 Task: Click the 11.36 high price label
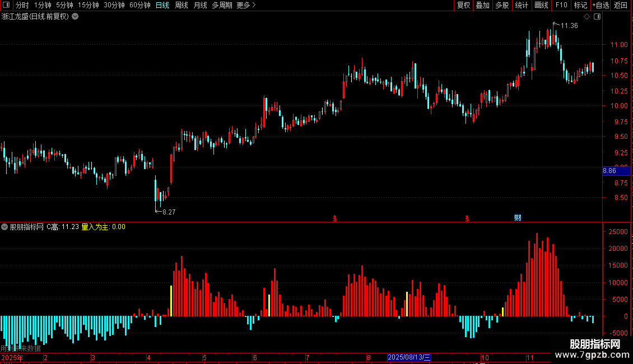(569, 26)
